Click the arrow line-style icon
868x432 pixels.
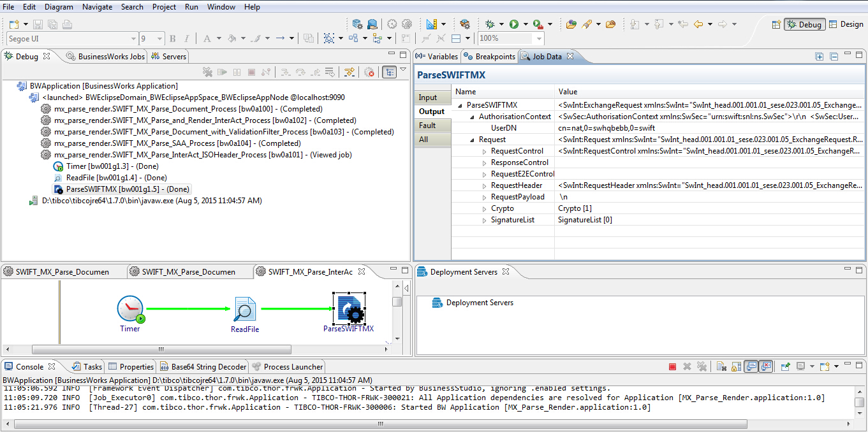tap(279, 38)
